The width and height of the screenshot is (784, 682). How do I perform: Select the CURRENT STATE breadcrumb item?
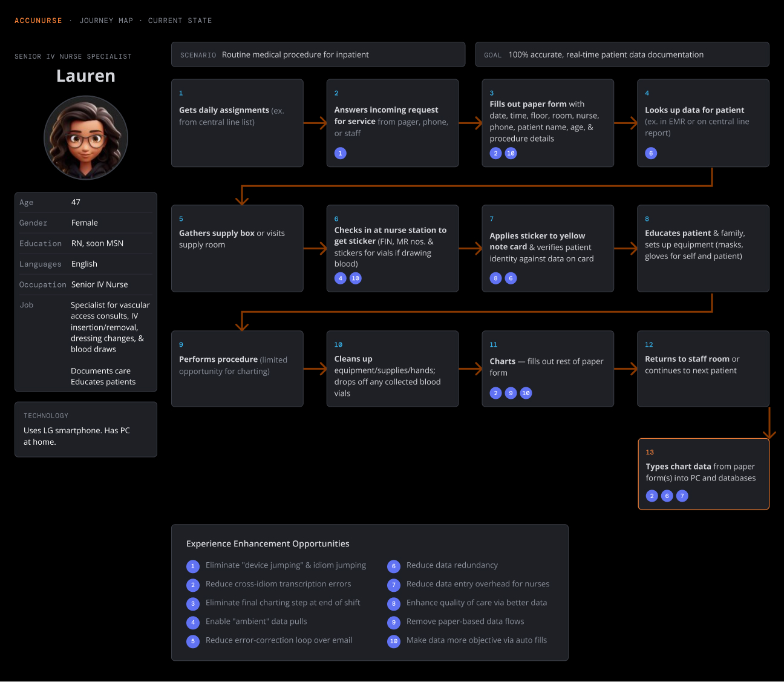pyautogui.click(x=180, y=21)
